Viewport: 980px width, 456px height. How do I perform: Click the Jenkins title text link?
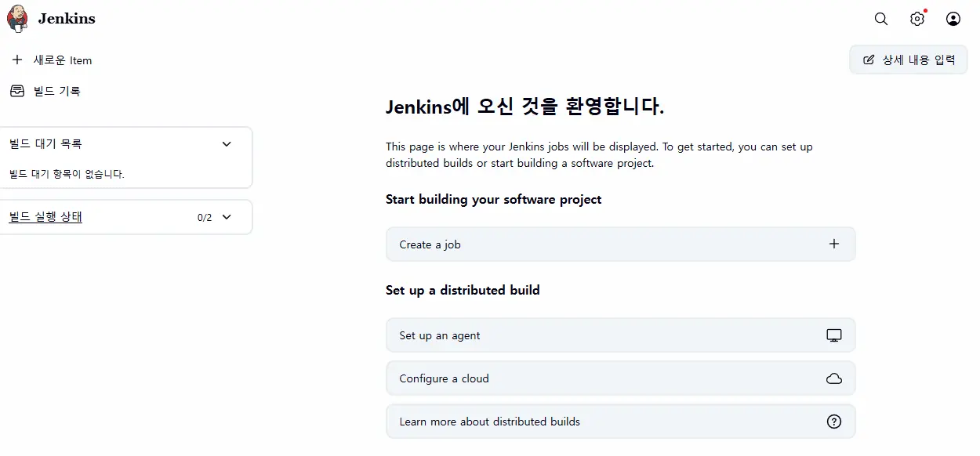click(67, 19)
